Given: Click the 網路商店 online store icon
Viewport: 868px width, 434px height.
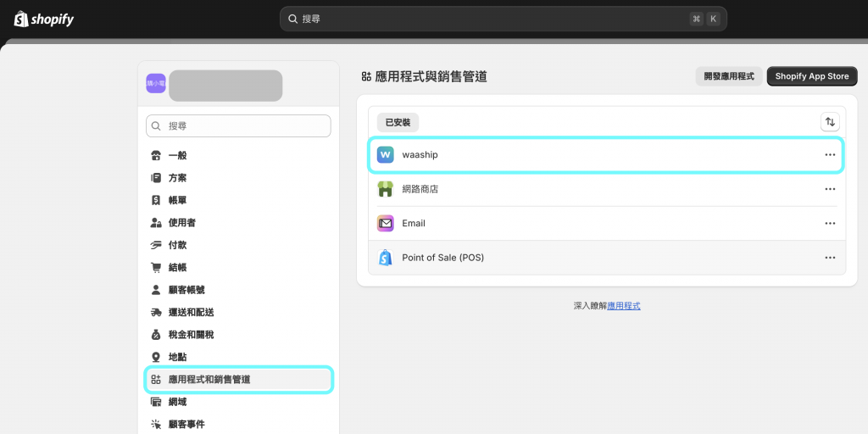Looking at the screenshot, I should pyautogui.click(x=386, y=189).
